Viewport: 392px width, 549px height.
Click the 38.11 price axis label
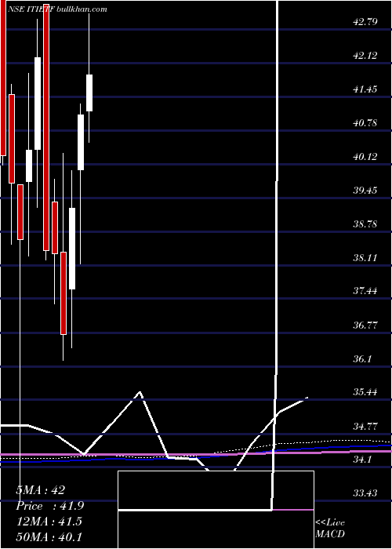pos(365,258)
